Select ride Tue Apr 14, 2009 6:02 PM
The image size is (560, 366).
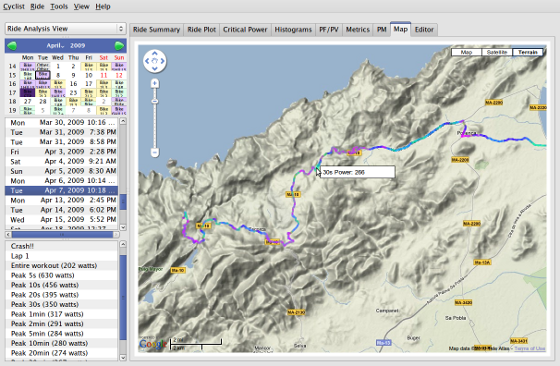pos(61,210)
